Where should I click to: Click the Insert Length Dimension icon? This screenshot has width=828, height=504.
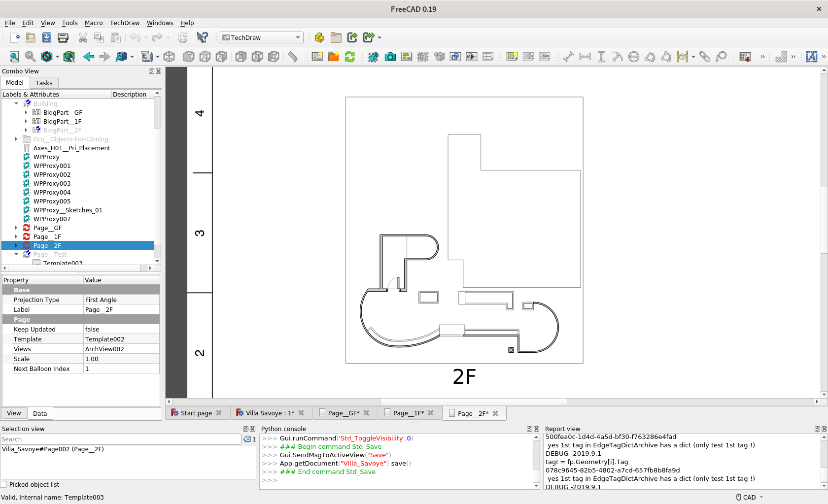point(569,57)
